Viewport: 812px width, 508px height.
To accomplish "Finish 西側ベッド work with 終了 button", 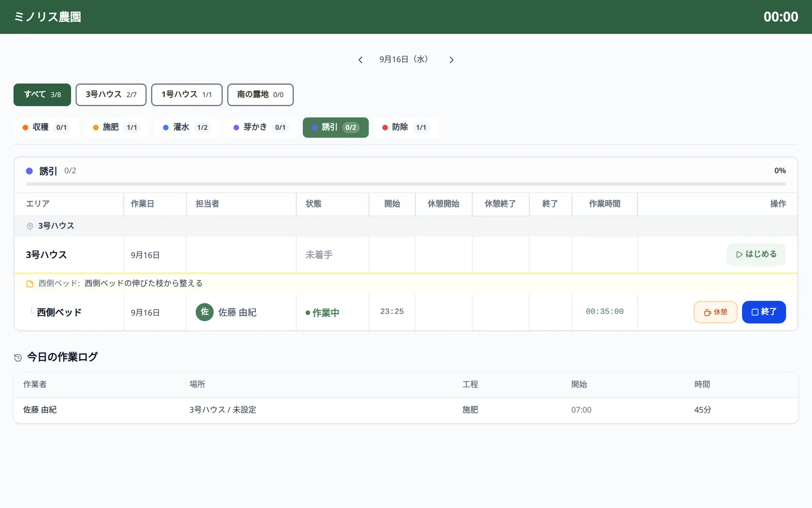I will pos(764,312).
